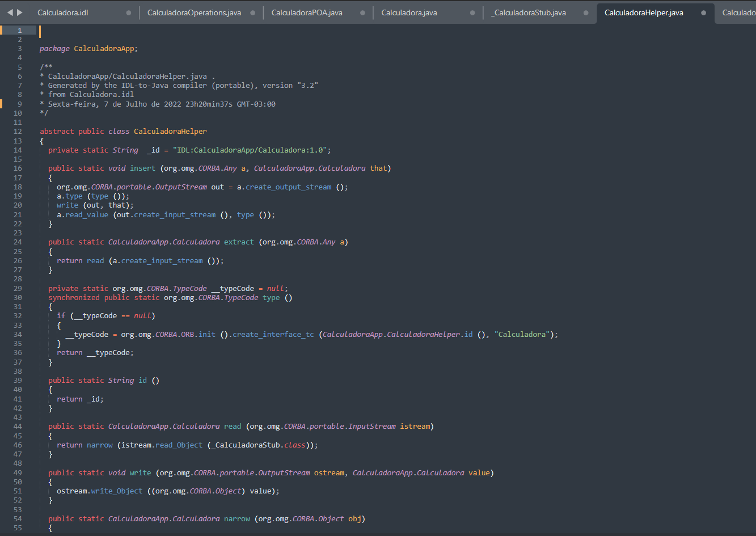Click 'if (__typeCode == null)' on line 32

click(105, 315)
